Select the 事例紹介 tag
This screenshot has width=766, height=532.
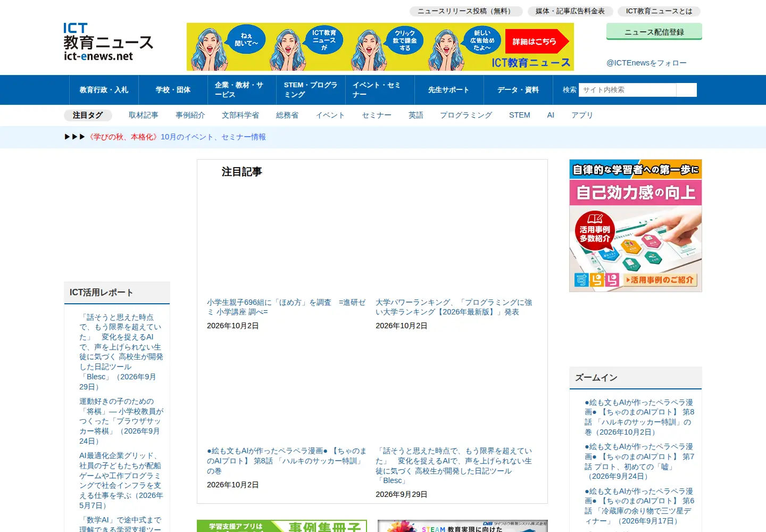click(x=190, y=115)
